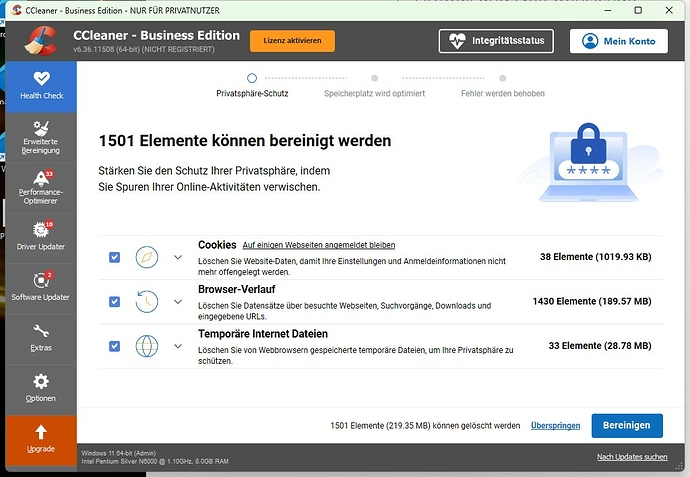Viewport: 690px width, 477px height.
Task: Expand the Cookies details chevron
Action: [178, 257]
